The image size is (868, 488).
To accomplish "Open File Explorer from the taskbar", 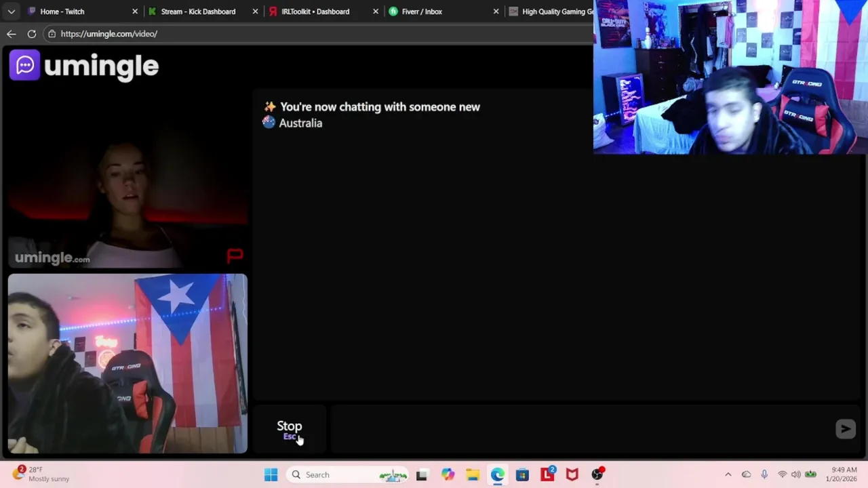I will pyautogui.click(x=473, y=474).
